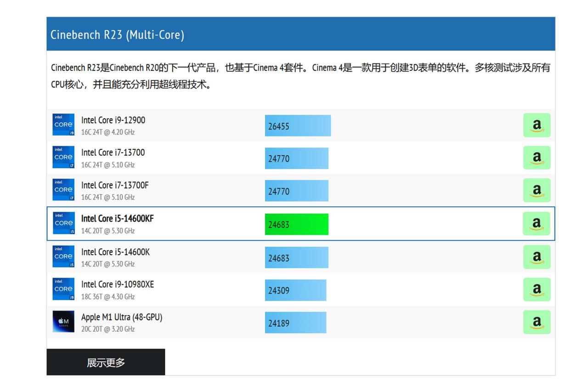Click the 24309 score bar for i9-10980XE

click(x=295, y=290)
